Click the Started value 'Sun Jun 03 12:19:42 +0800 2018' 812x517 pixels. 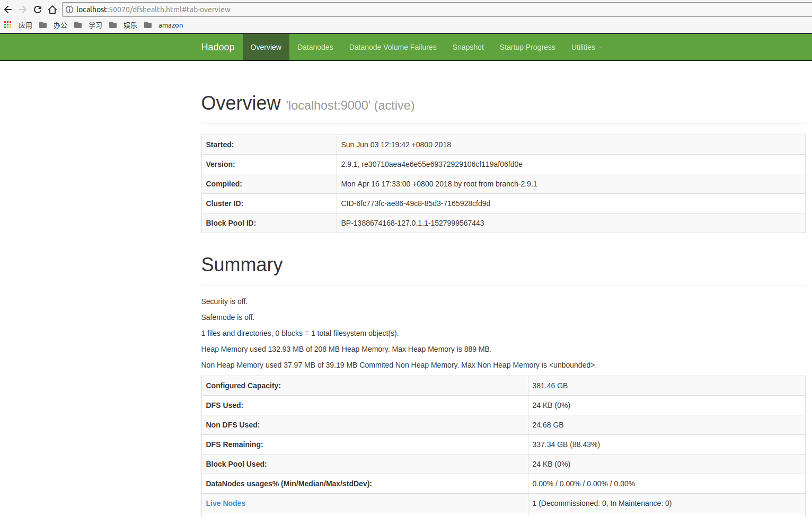396,145
